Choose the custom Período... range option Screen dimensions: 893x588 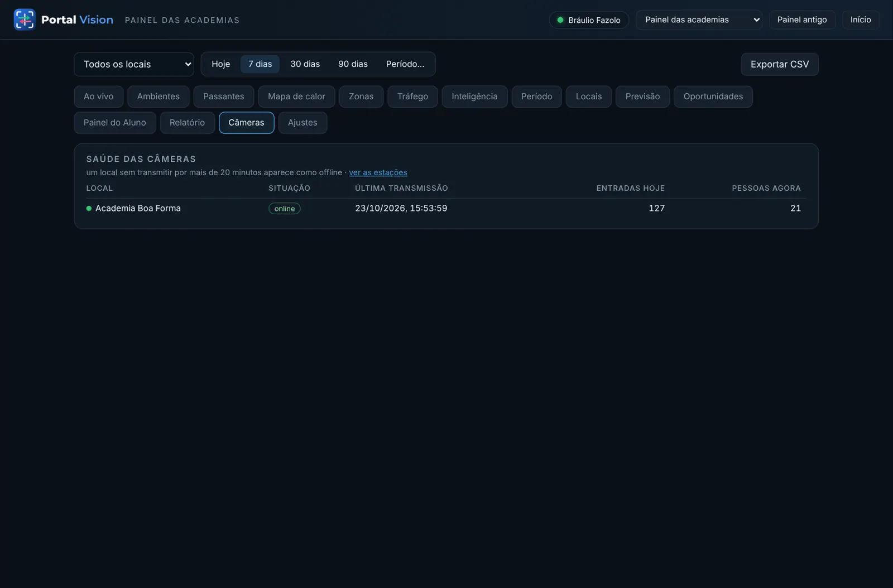click(x=405, y=64)
